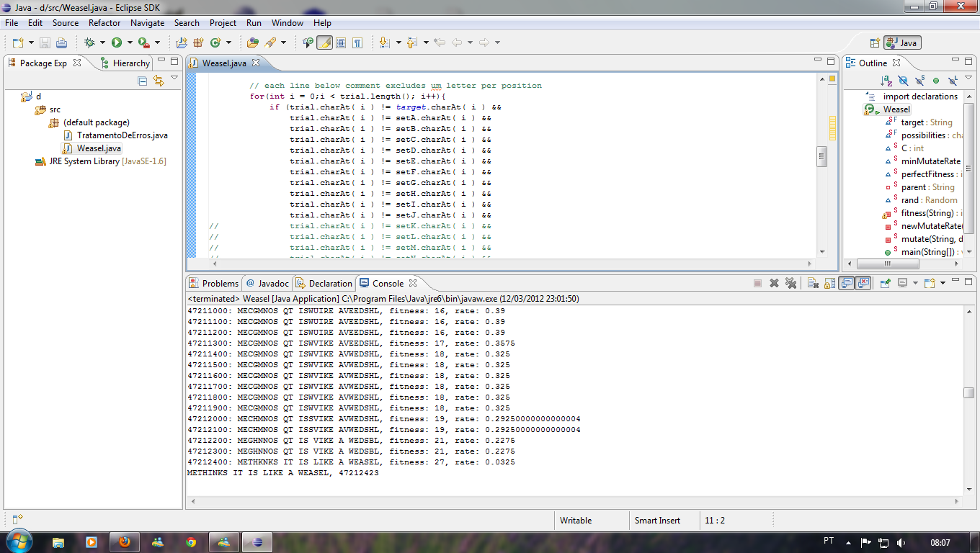Screen dimensions: 980x553
Task: Sort the Outline alphabetically
Action: tap(887, 81)
